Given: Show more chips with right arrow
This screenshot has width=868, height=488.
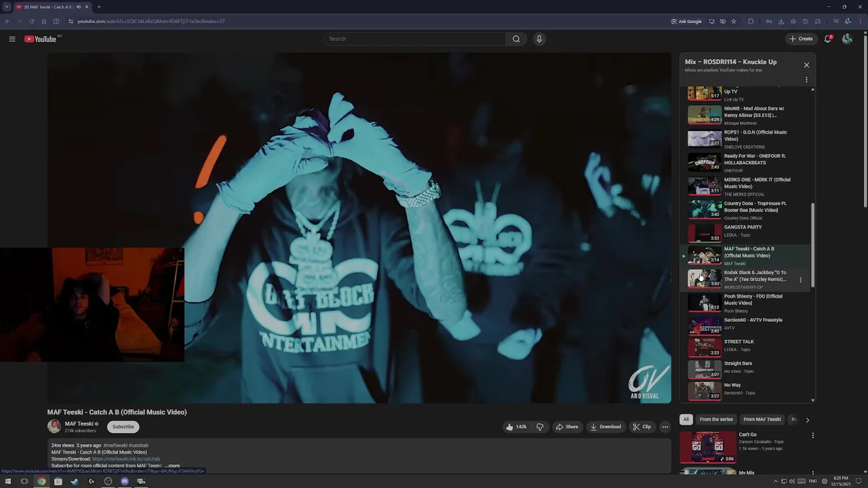Looking at the screenshot, I should coord(807,420).
